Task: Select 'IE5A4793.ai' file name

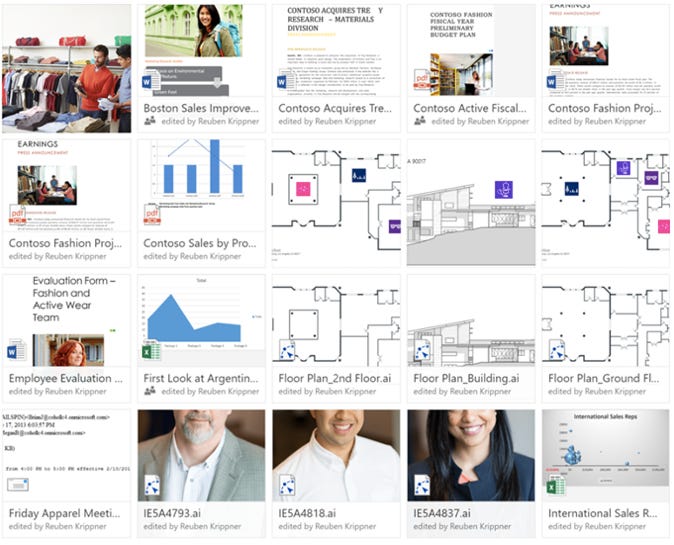Action: pyautogui.click(x=172, y=513)
